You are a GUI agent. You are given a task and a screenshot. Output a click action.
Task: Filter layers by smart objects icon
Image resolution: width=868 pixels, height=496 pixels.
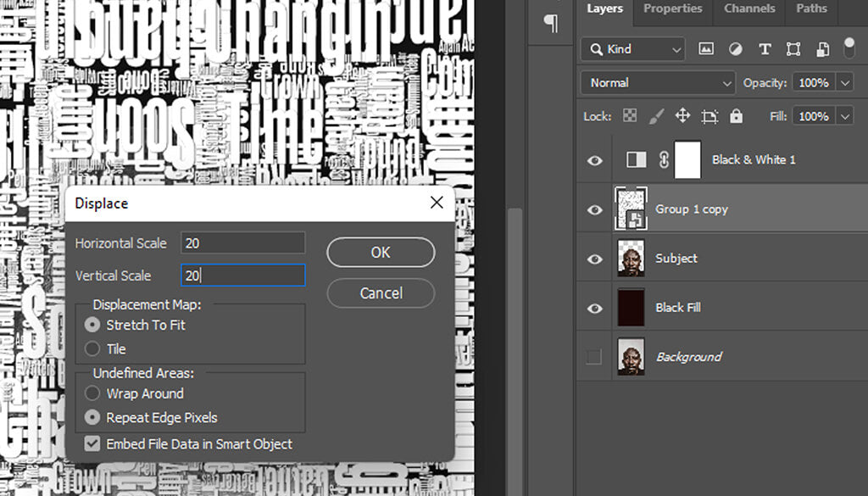(x=822, y=49)
